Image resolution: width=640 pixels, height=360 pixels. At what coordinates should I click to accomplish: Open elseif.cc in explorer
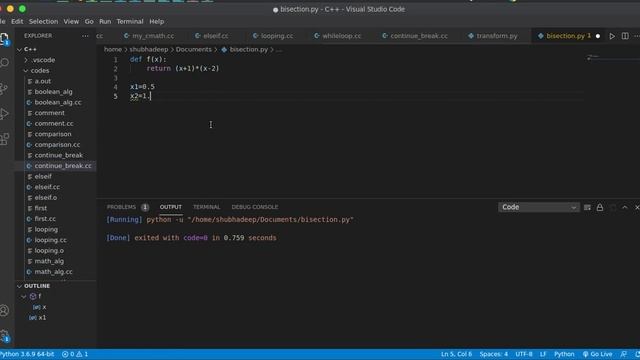[47, 187]
